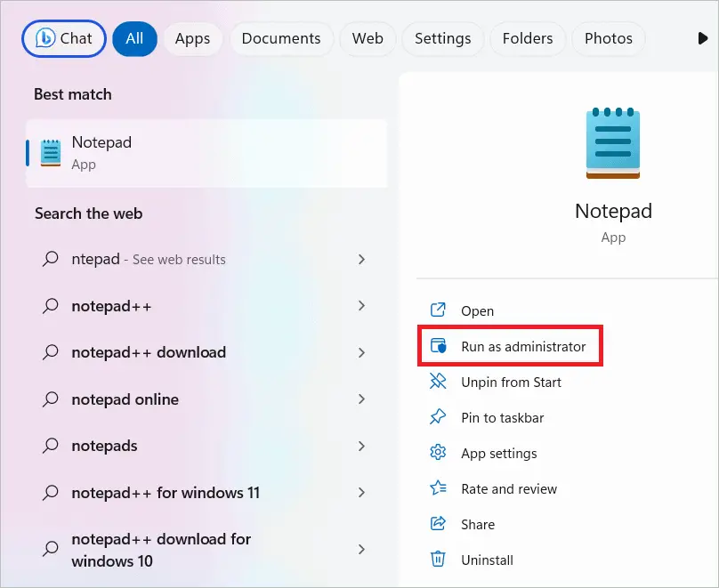Click the App settings gear icon

438,453
